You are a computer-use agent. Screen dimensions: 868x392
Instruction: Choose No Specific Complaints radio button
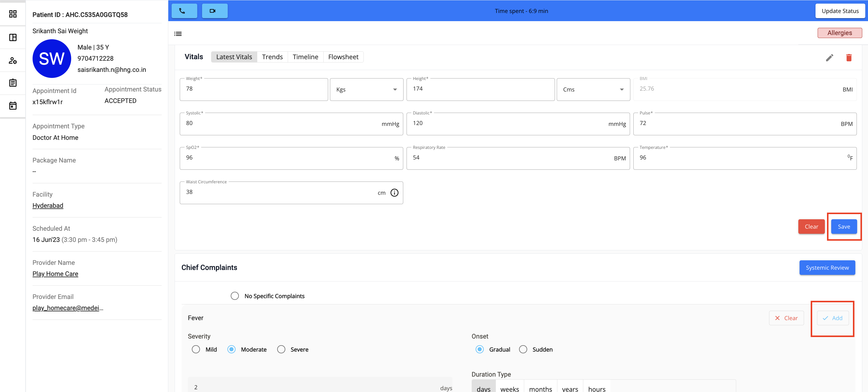235,296
